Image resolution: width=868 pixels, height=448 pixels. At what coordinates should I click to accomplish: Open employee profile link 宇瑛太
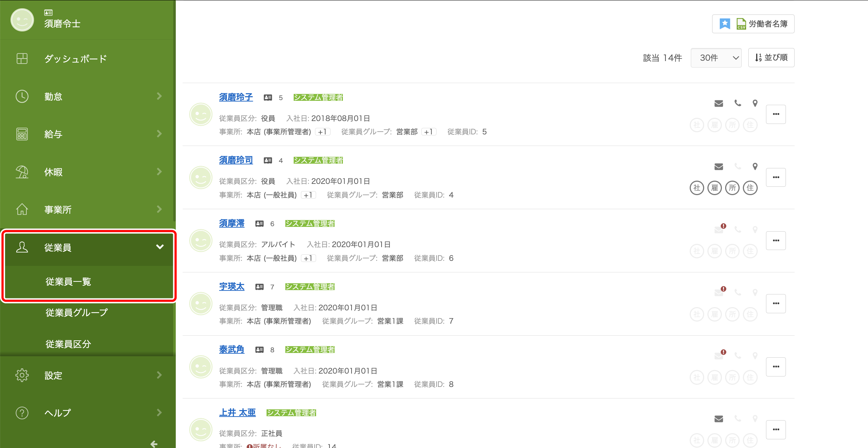(x=231, y=287)
